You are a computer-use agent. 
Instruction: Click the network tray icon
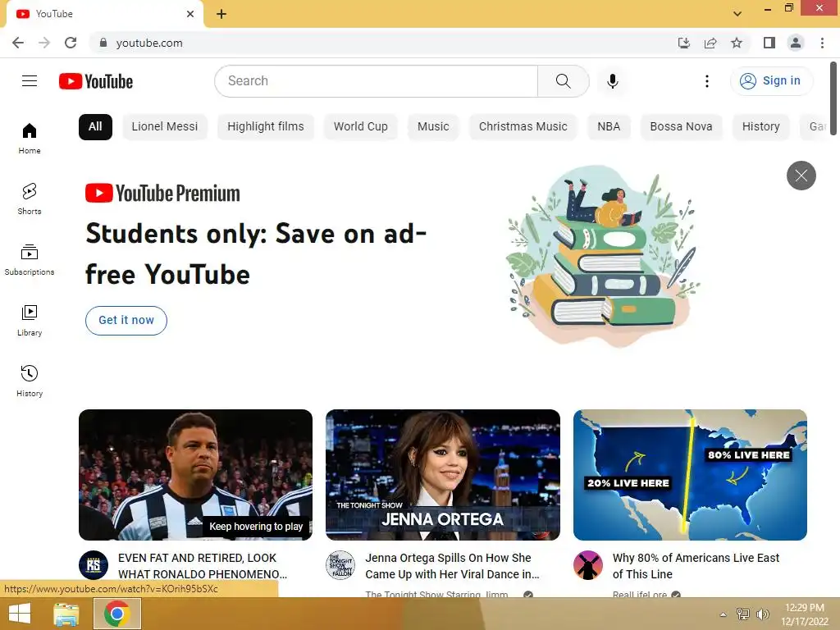click(742, 614)
